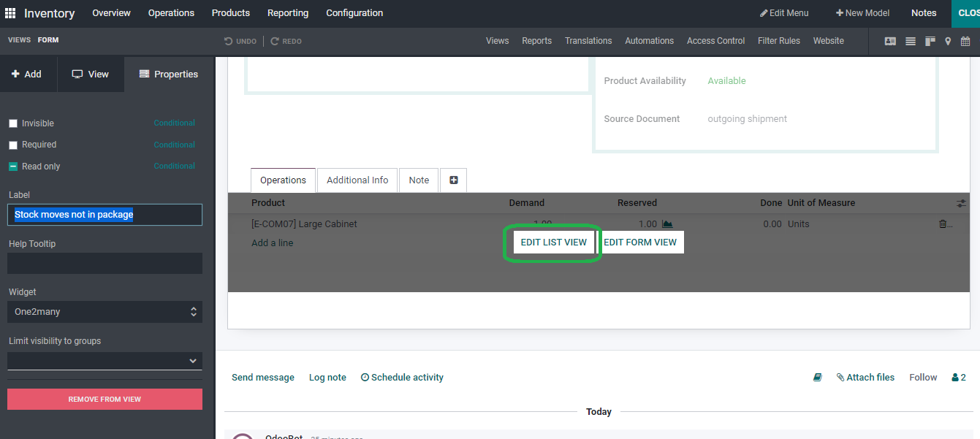Click the Conditional link for Invisible
This screenshot has width=980, height=439.
pos(174,123)
